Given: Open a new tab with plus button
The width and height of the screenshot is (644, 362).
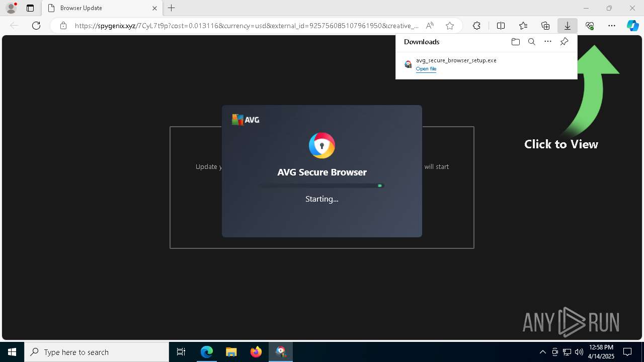Looking at the screenshot, I should click(172, 8).
